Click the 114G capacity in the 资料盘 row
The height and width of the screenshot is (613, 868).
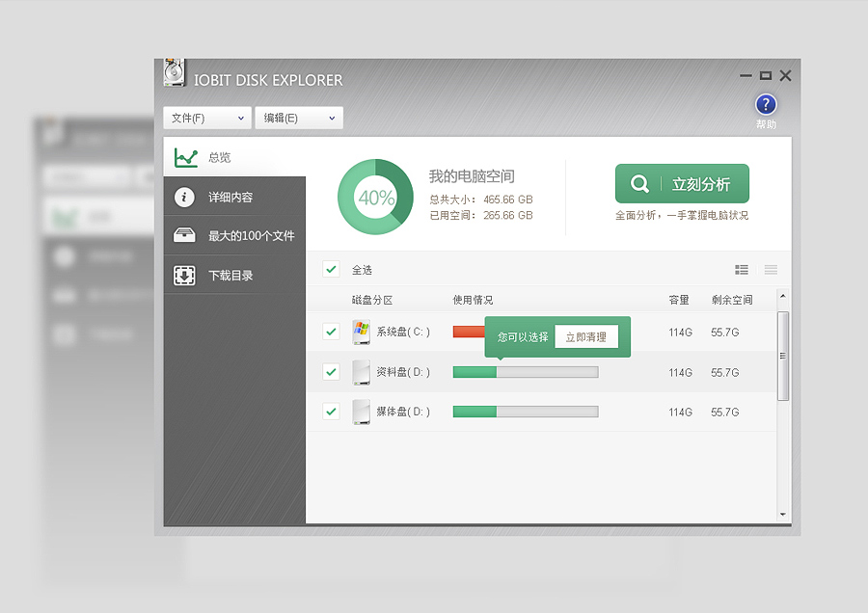pyautogui.click(x=680, y=373)
